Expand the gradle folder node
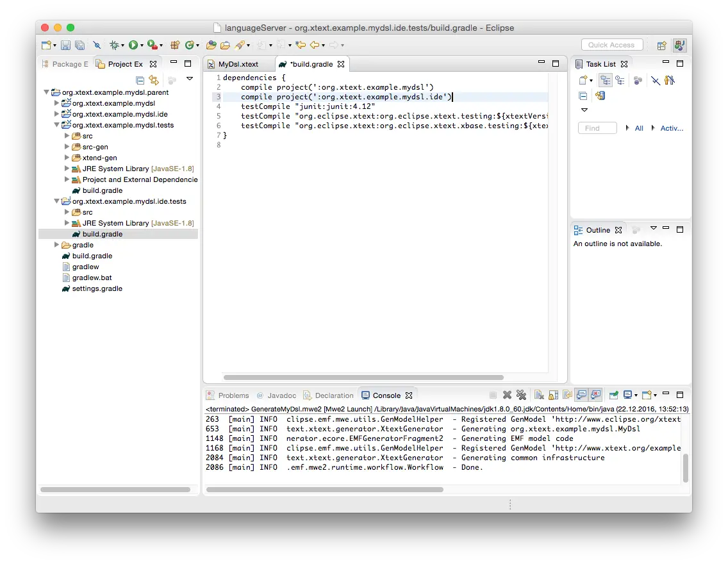The width and height of the screenshot is (728, 564). pyautogui.click(x=56, y=245)
